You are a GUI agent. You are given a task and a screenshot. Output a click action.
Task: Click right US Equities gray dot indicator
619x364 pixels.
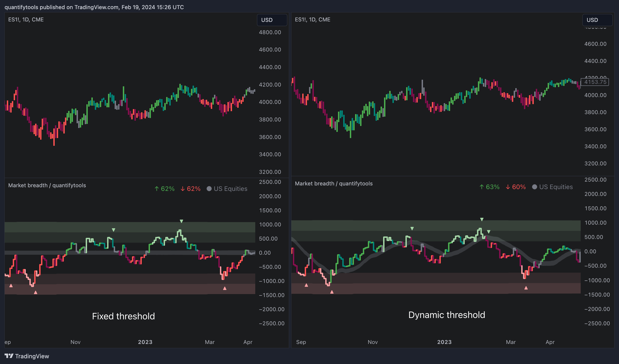(x=534, y=187)
